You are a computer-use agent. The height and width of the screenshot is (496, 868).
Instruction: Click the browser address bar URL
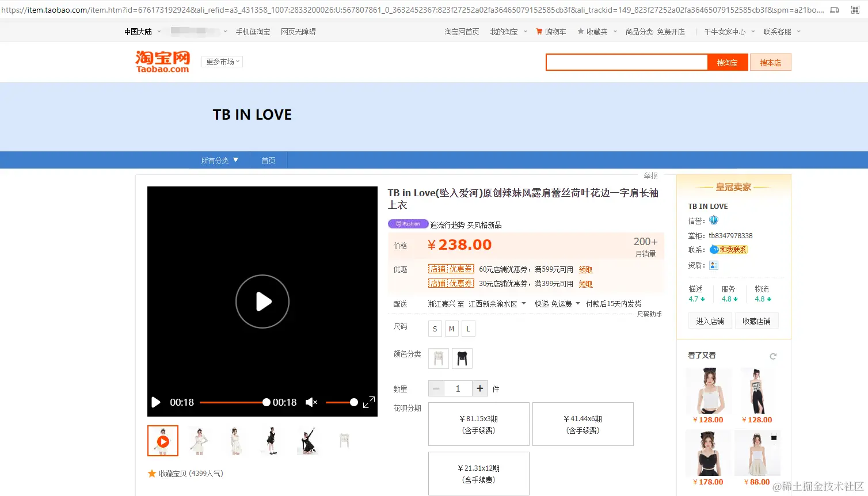[x=413, y=10]
